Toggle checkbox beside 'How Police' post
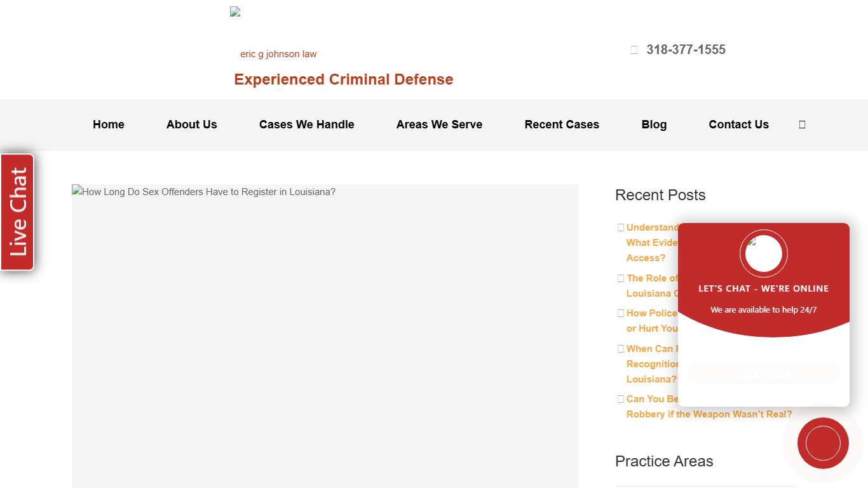 click(621, 313)
